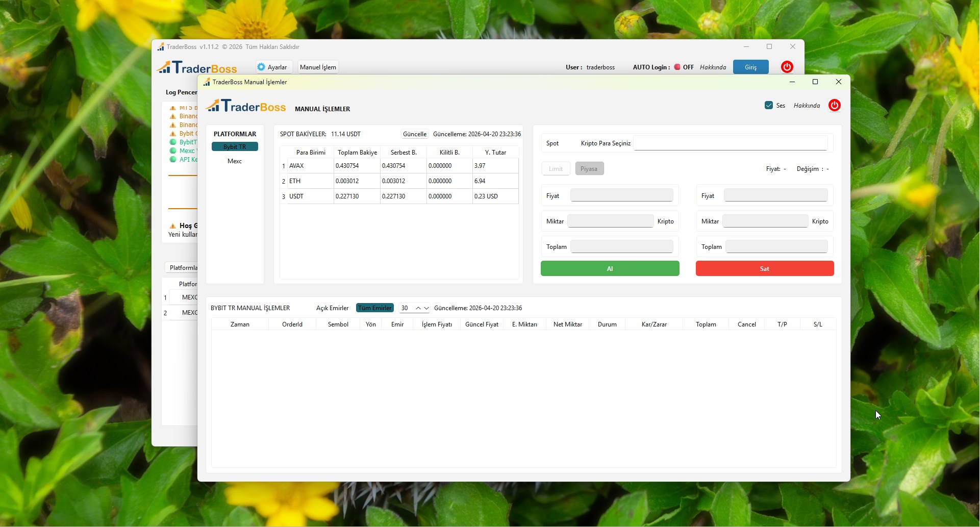Click the buy-side Fiyat input field

tap(621, 195)
